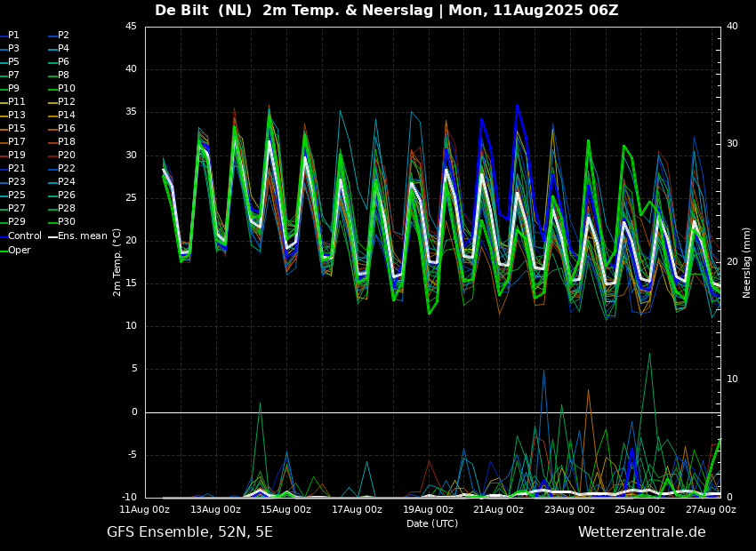This screenshot has height=551, width=756.
Task: Click the 45 temperature axis value
Action: (131, 27)
